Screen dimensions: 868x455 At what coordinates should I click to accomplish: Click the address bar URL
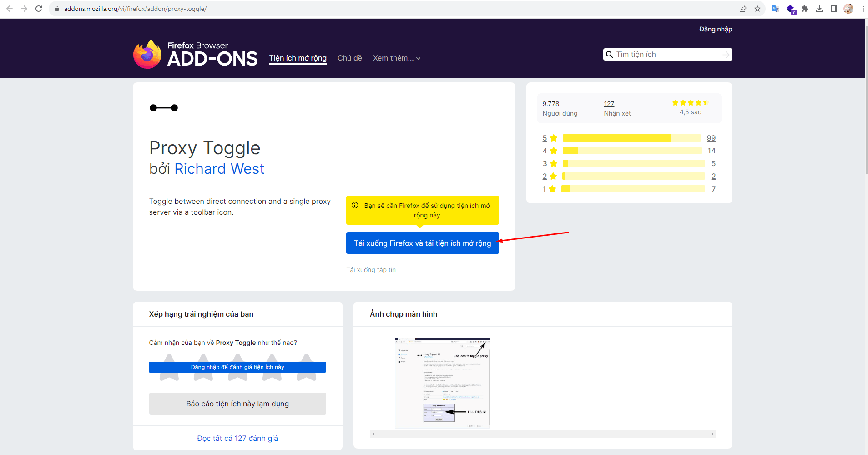(136, 9)
